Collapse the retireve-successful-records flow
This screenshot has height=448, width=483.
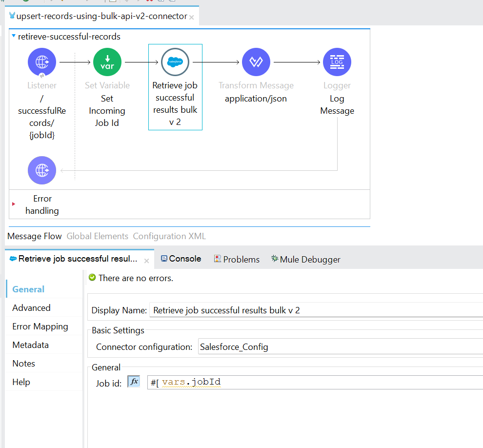(x=14, y=36)
